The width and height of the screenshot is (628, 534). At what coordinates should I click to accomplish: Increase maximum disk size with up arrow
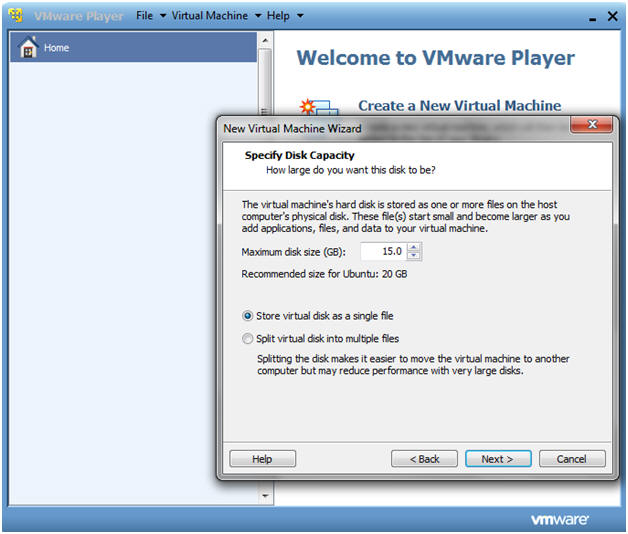[x=414, y=247]
